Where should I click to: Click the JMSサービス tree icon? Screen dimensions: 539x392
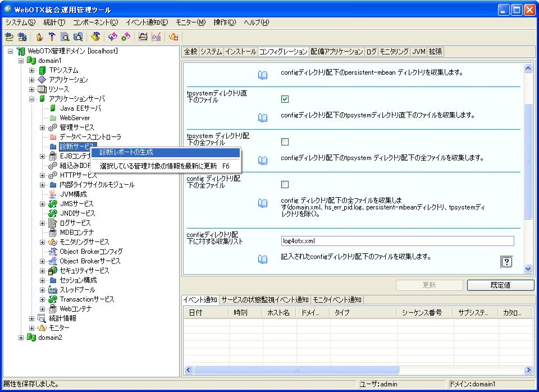point(53,204)
